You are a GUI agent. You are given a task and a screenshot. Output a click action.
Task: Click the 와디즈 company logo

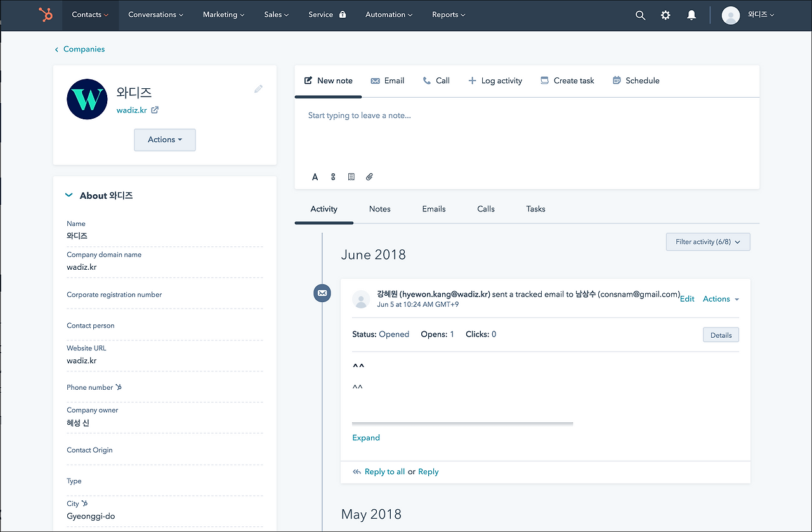87,99
